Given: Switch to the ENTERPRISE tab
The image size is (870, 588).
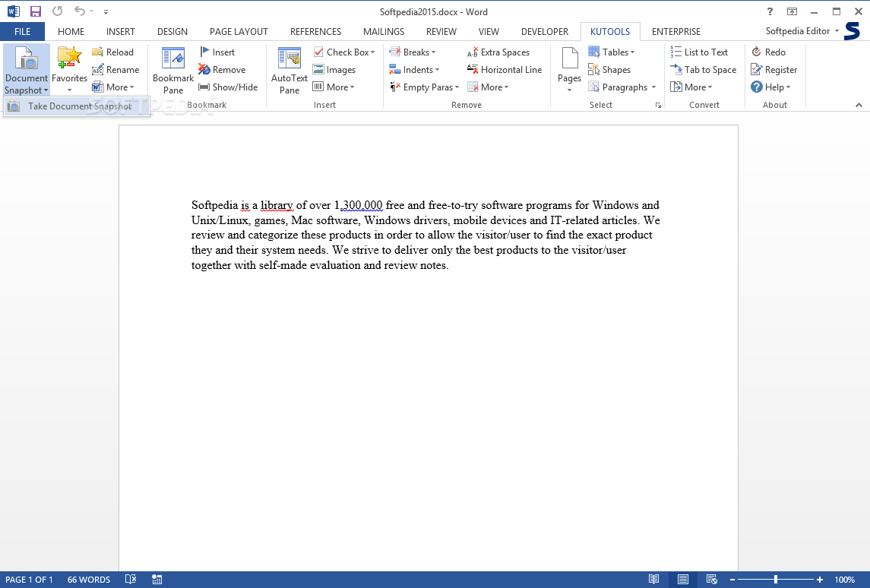Looking at the screenshot, I should (675, 32).
